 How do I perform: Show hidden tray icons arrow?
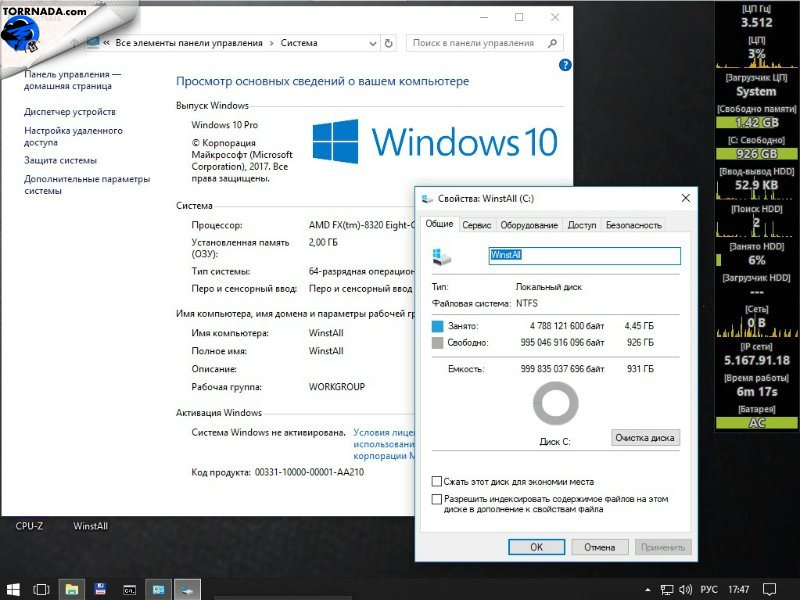pos(647,590)
